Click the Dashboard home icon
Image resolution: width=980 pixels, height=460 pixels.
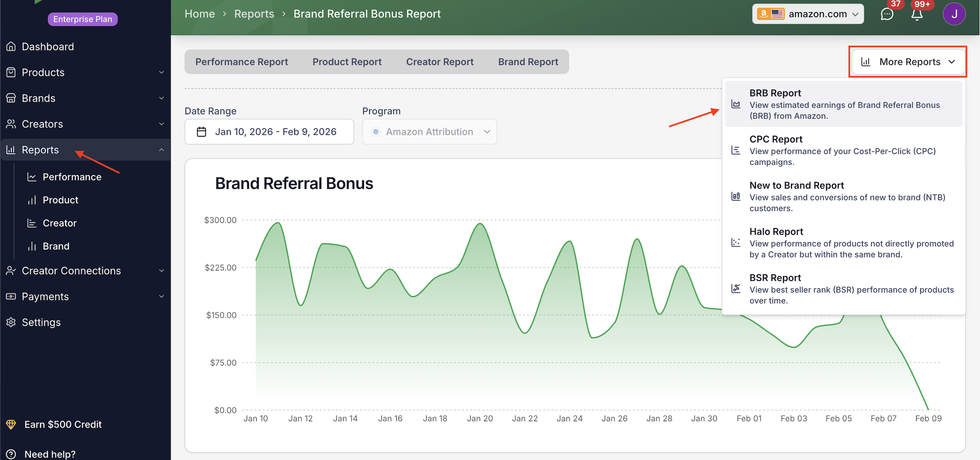tap(11, 46)
